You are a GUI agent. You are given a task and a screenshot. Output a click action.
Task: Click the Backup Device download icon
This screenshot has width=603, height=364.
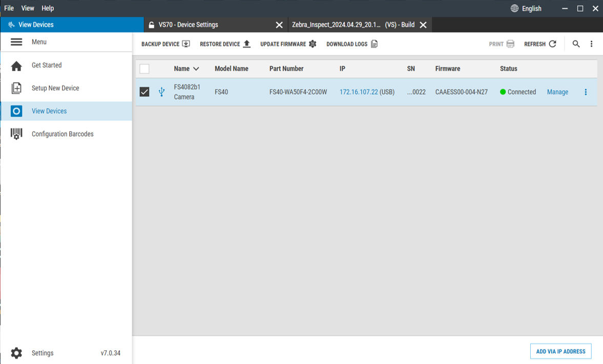point(186,44)
